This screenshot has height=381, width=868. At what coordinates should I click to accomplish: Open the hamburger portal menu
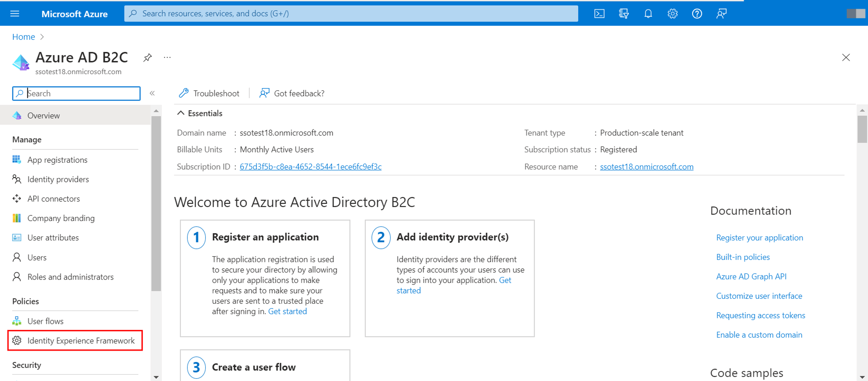tap(15, 14)
